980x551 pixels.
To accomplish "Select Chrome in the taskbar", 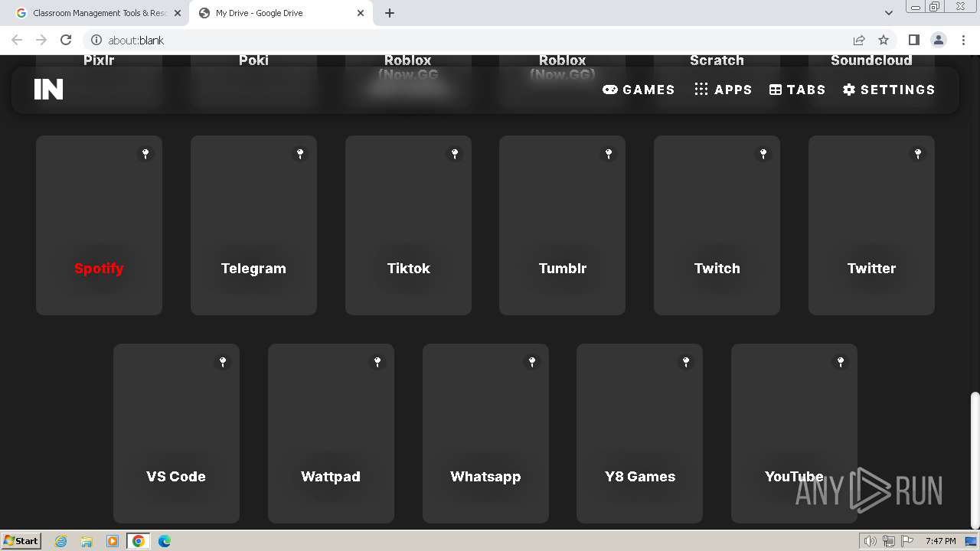I will (x=138, y=541).
